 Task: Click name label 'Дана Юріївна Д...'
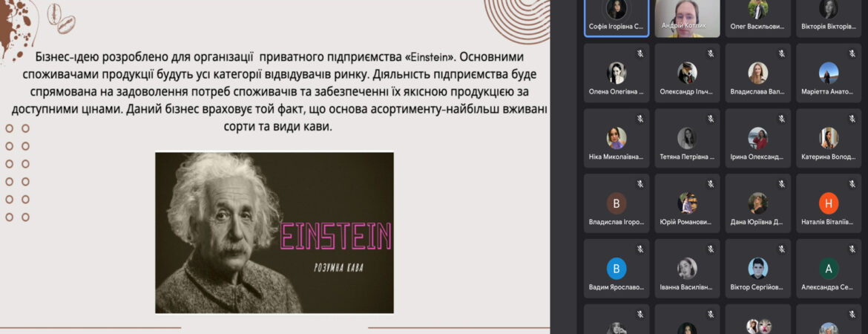click(757, 222)
